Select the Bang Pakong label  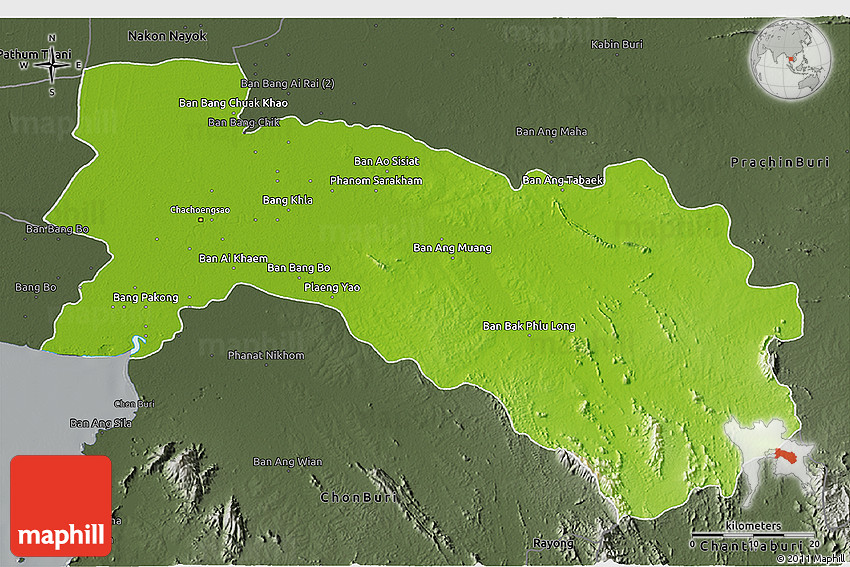pyautogui.click(x=145, y=297)
